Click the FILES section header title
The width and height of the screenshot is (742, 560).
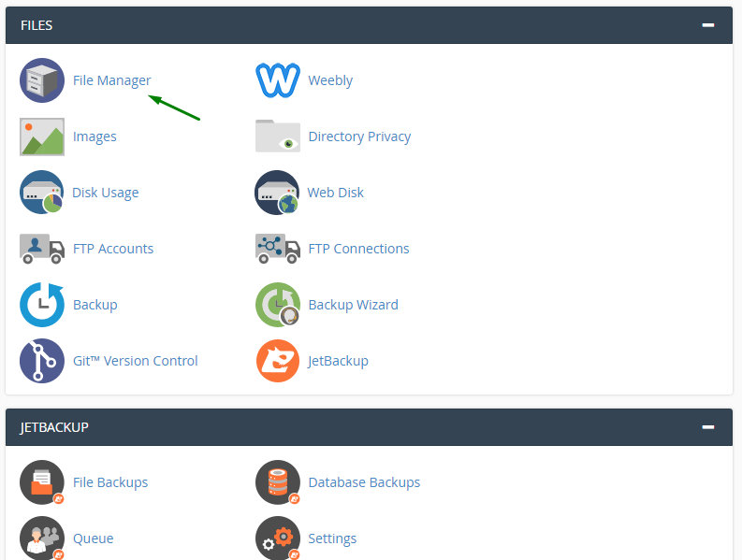tap(36, 25)
